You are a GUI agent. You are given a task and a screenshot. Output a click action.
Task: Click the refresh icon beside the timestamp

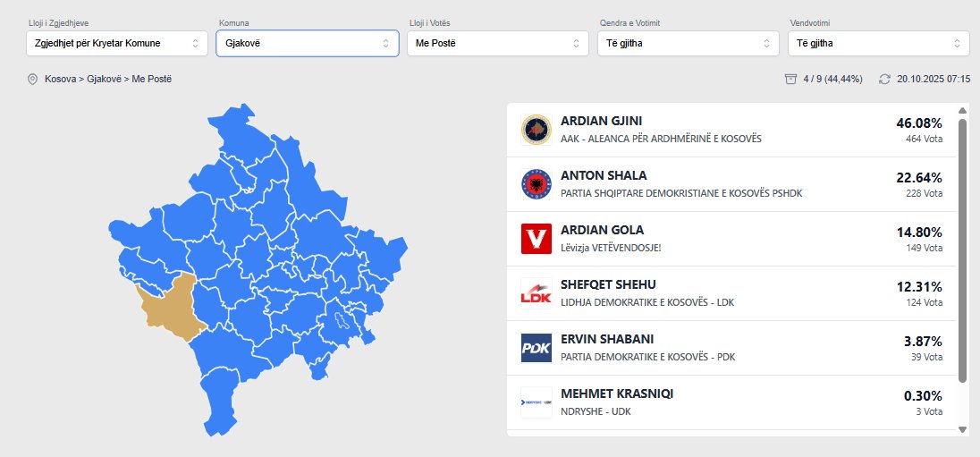click(x=884, y=79)
